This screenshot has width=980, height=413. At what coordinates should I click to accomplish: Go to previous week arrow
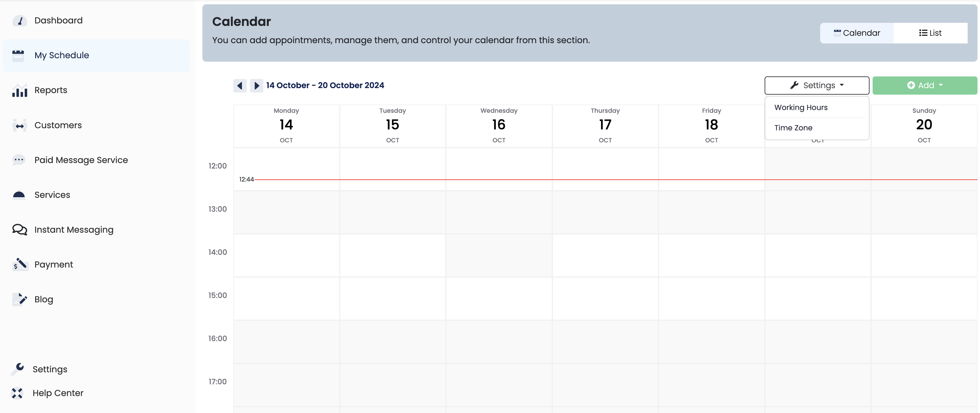tap(240, 85)
